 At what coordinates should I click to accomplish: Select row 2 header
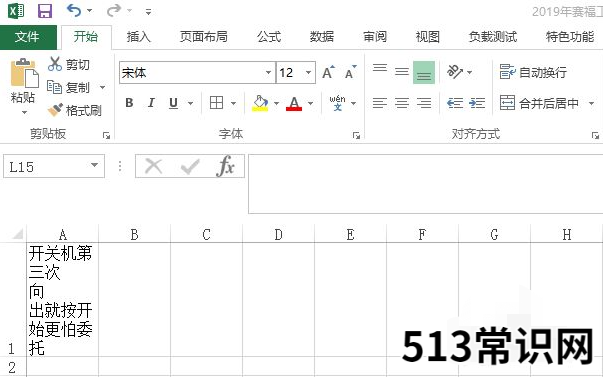pyautogui.click(x=12, y=367)
